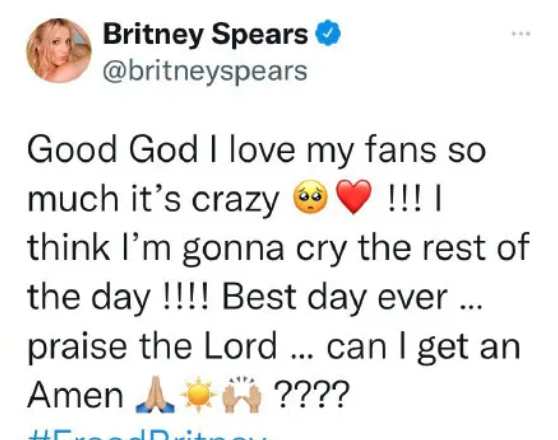
Task: Click the blue verified checkmark badge
Action: [328, 33]
